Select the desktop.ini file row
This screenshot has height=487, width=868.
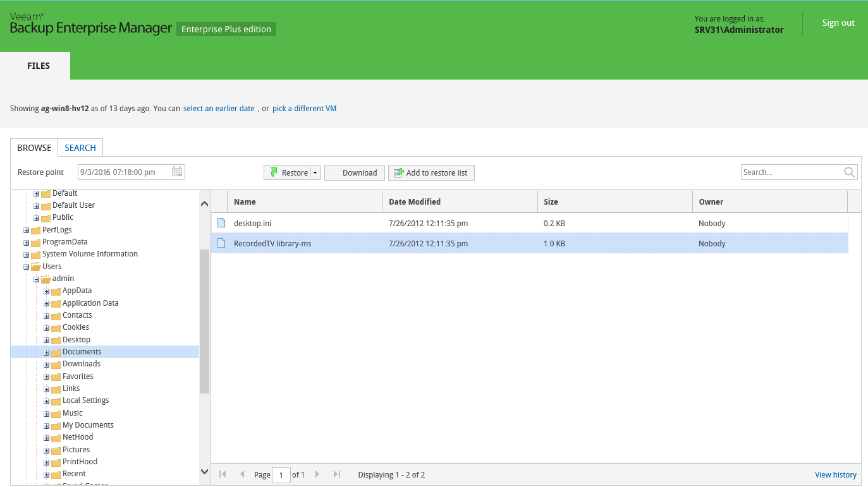click(529, 223)
